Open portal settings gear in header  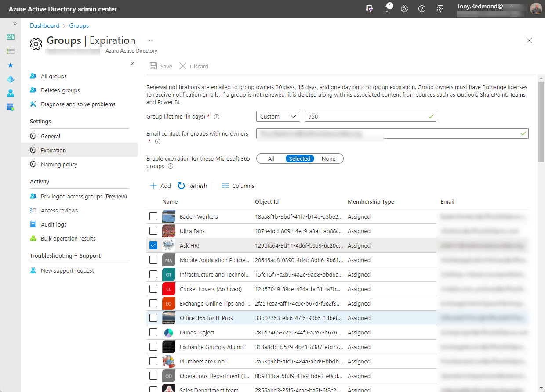404,9
